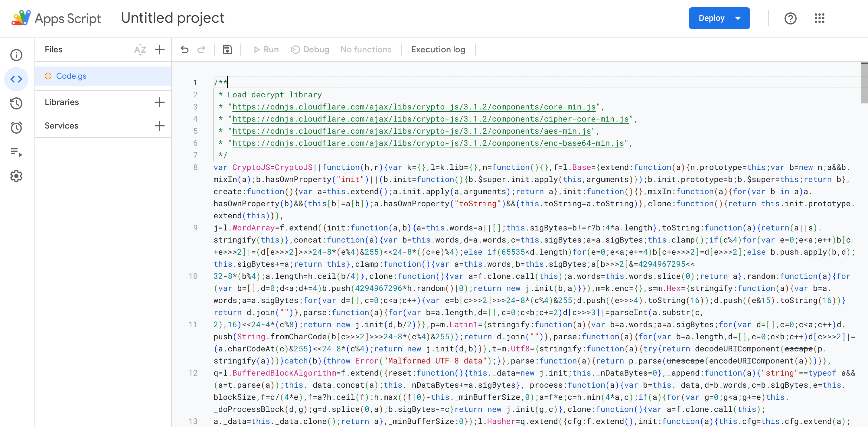Select the Code.gs file

[103, 76]
